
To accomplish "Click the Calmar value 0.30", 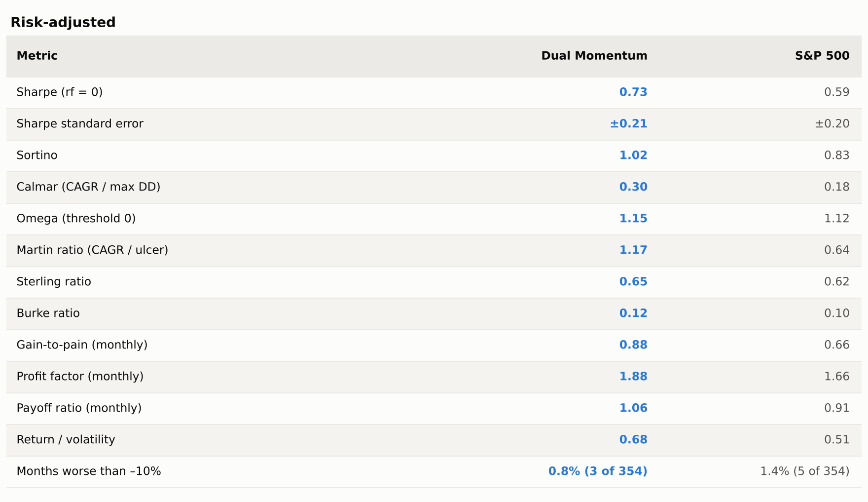I will coord(633,187).
